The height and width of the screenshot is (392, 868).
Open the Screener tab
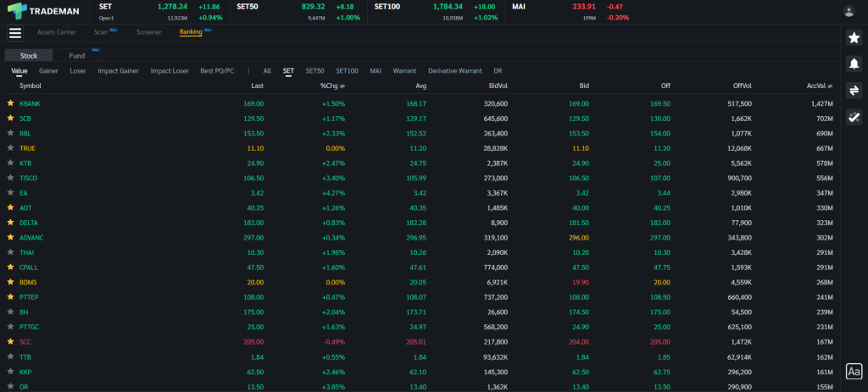pyautogui.click(x=149, y=32)
